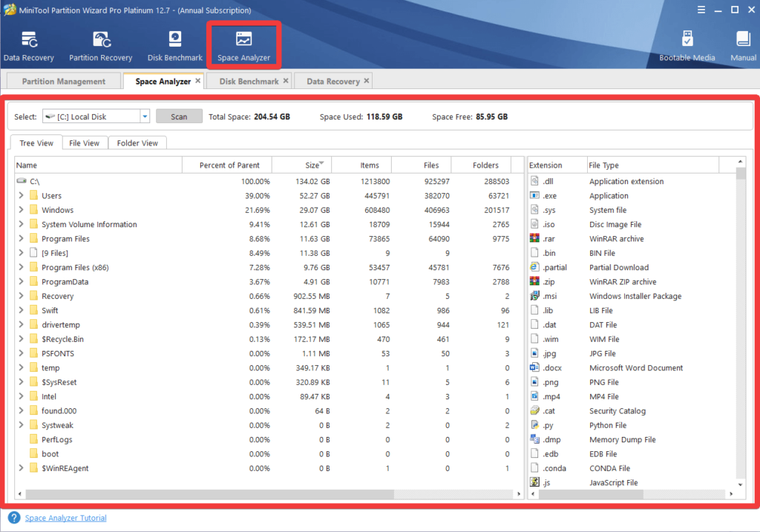
Task: Sort by the Size column header
Action: click(301, 165)
